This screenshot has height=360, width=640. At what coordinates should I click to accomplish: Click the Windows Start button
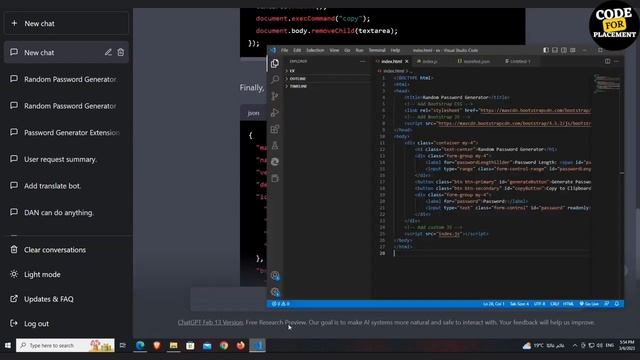point(7,345)
